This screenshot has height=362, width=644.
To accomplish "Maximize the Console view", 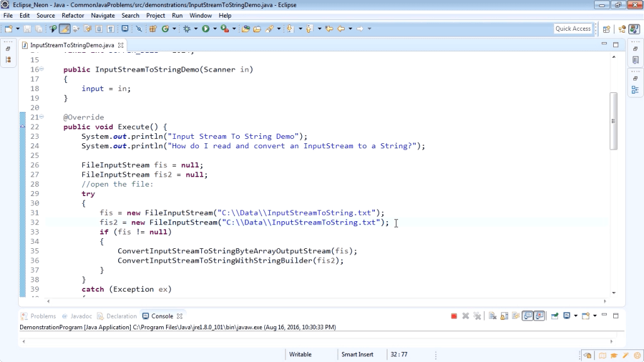I will pos(614,315).
